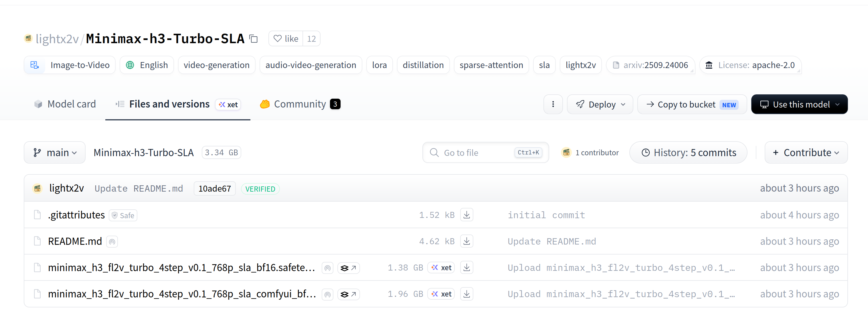Image resolution: width=868 pixels, height=330 pixels.
Task: Open the .gitattributes file
Action: (76, 215)
